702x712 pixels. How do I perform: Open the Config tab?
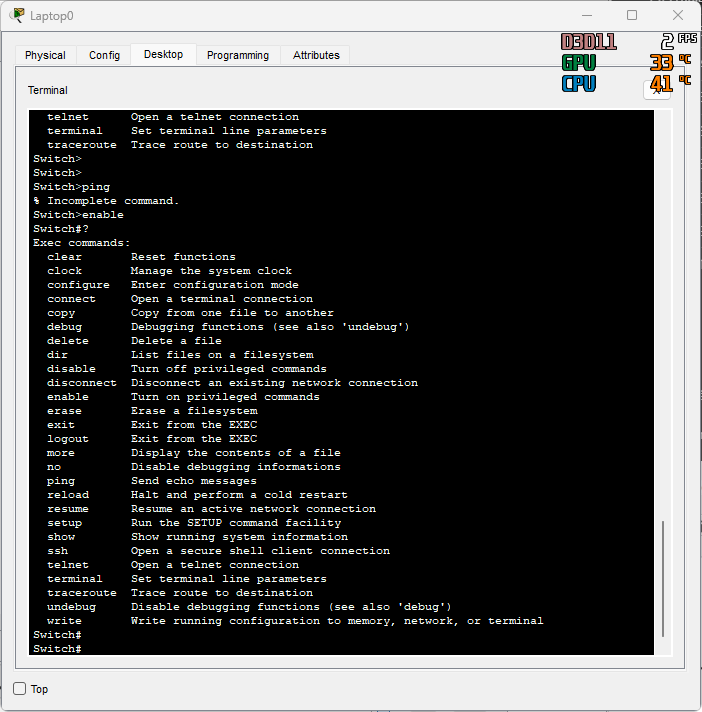tap(104, 55)
